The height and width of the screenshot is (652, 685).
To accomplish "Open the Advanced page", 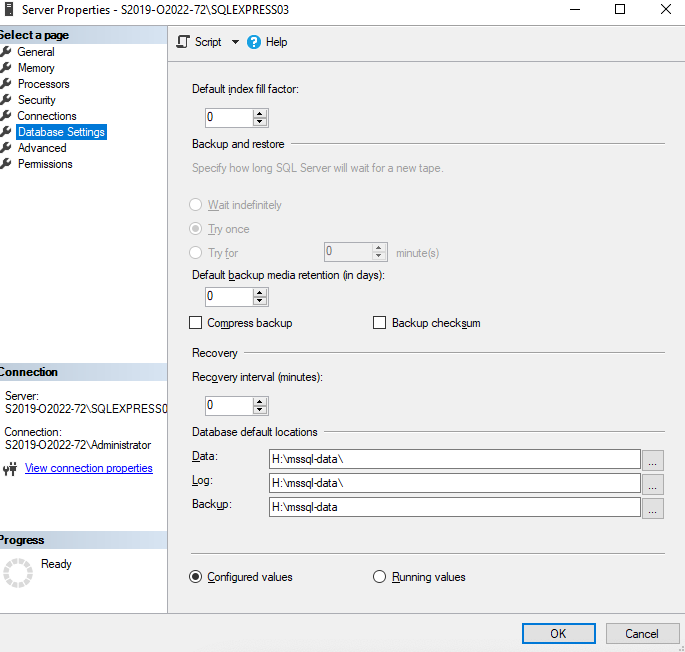I will coord(42,148).
